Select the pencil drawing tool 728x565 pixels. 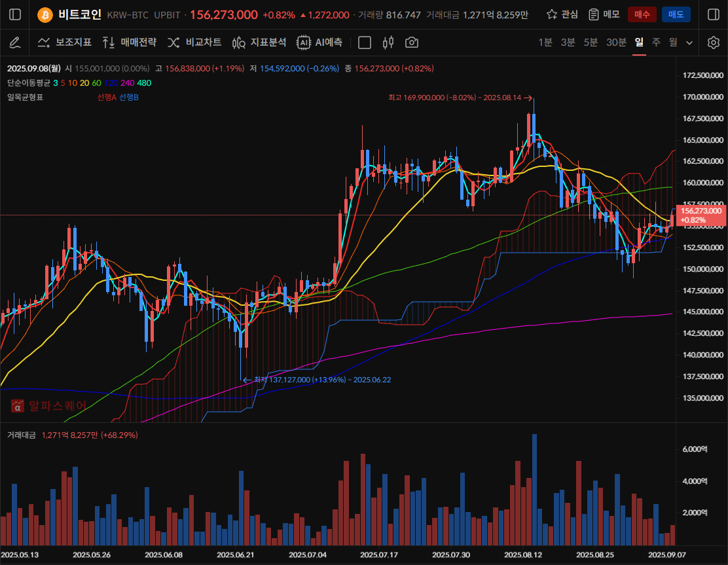(15, 43)
